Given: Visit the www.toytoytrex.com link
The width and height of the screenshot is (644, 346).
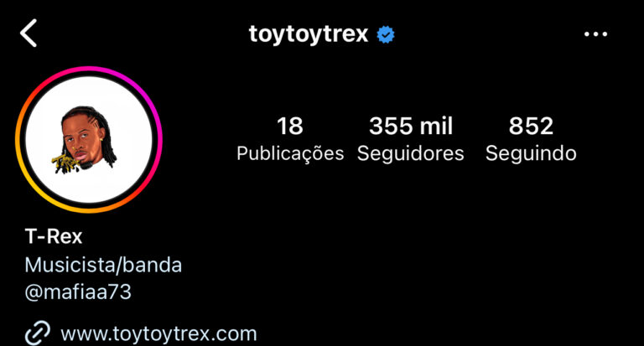Looking at the screenshot, I should tap(158, 333).
